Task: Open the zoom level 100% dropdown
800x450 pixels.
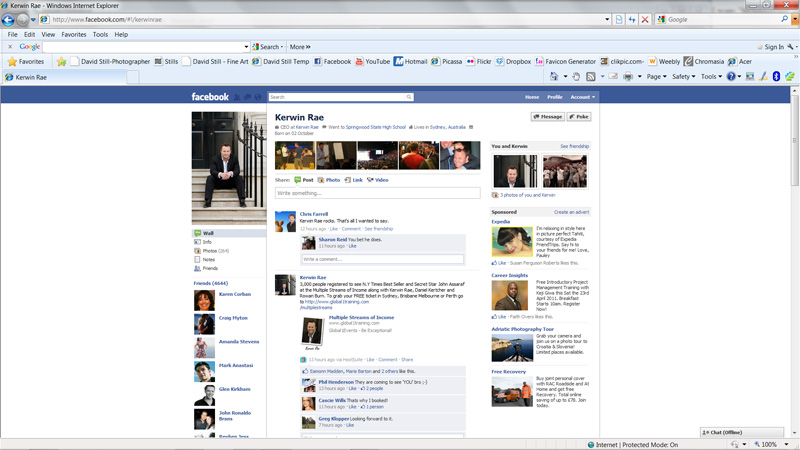Action: (786, 444)
